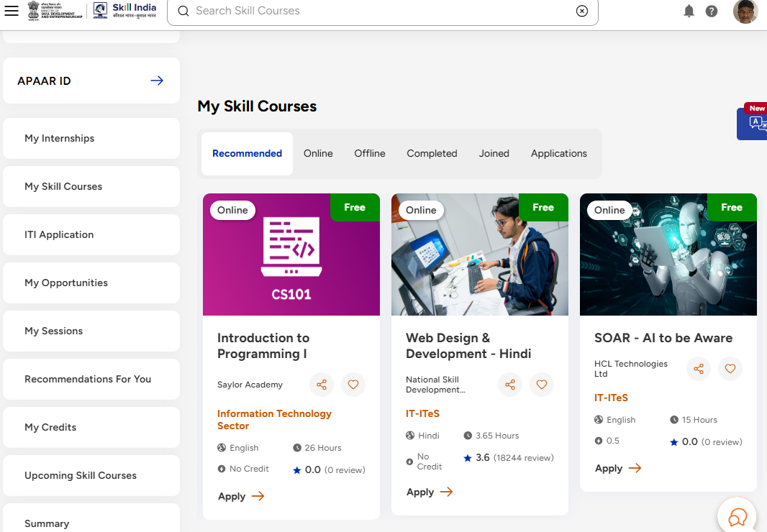
Task: Apply for Introduction to Programming I
Action: (240, 496)
